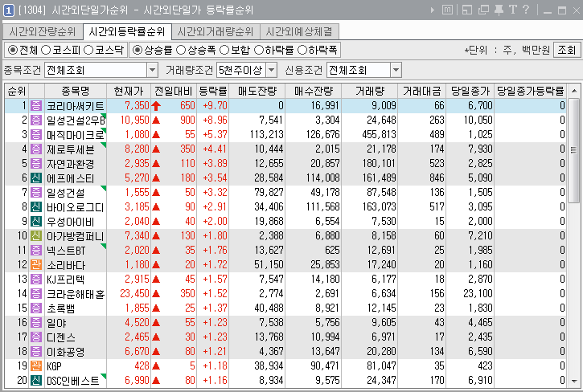
Task: Select the 소리바다 stock name
Action: click(66, 265)
